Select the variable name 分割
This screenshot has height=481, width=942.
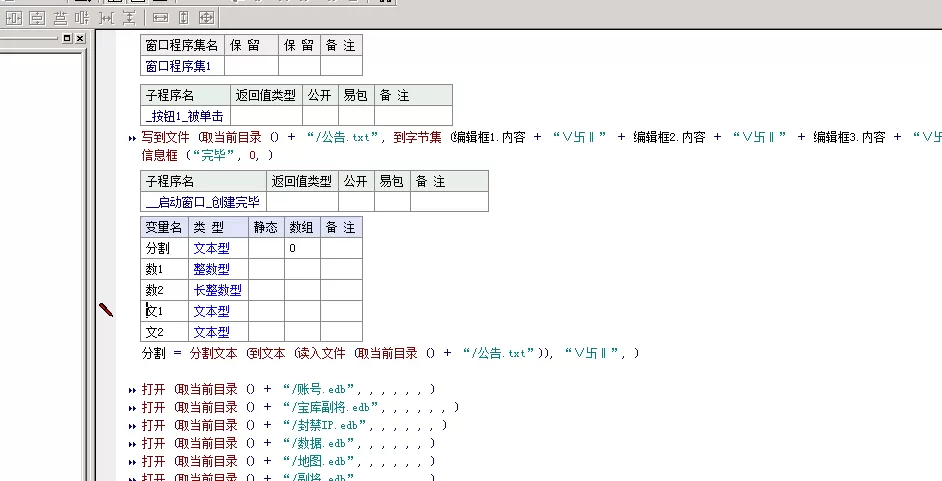[164, 248]
